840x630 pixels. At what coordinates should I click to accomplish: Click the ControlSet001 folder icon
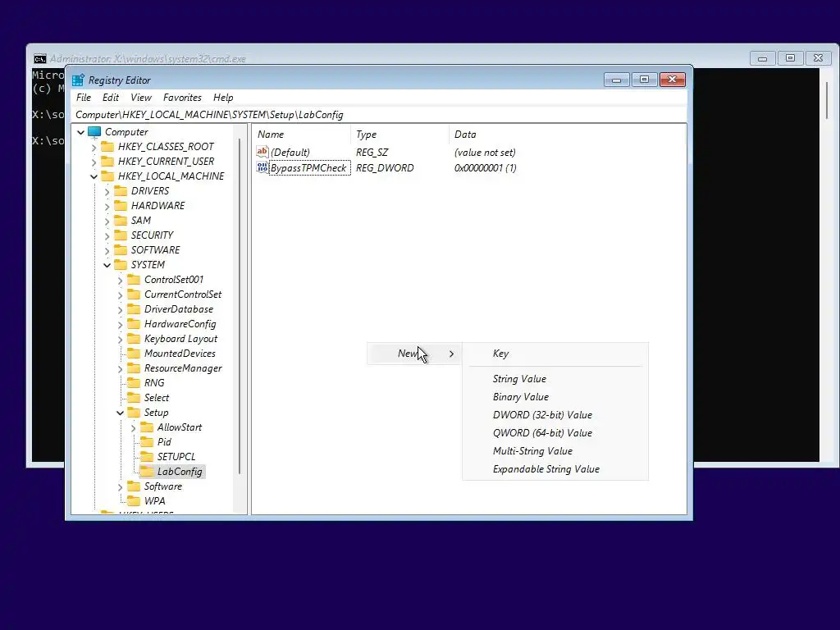tap(134, 280)
